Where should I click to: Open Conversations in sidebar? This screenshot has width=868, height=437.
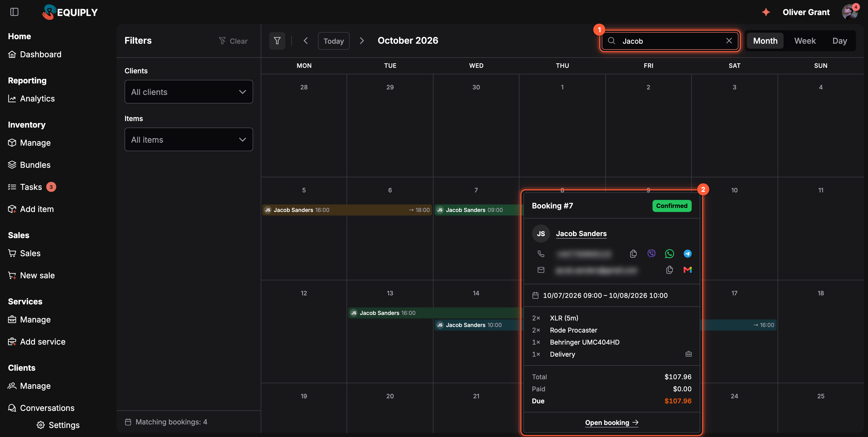tap(41, 408)
